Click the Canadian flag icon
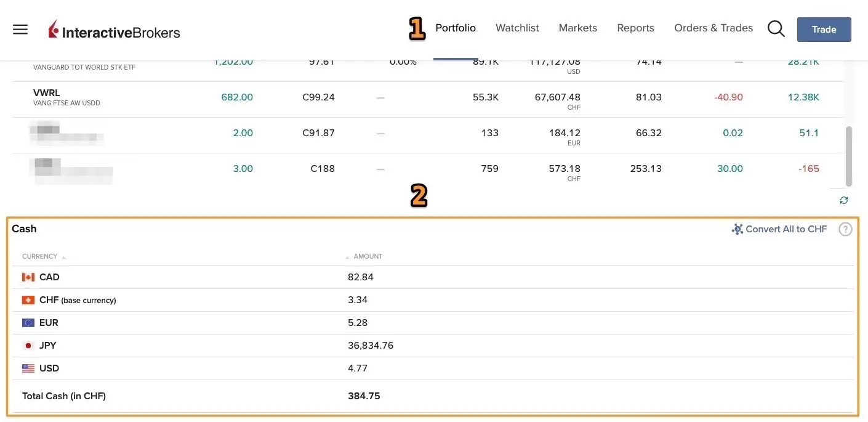The image size is (868, 422). coord(28,277)
